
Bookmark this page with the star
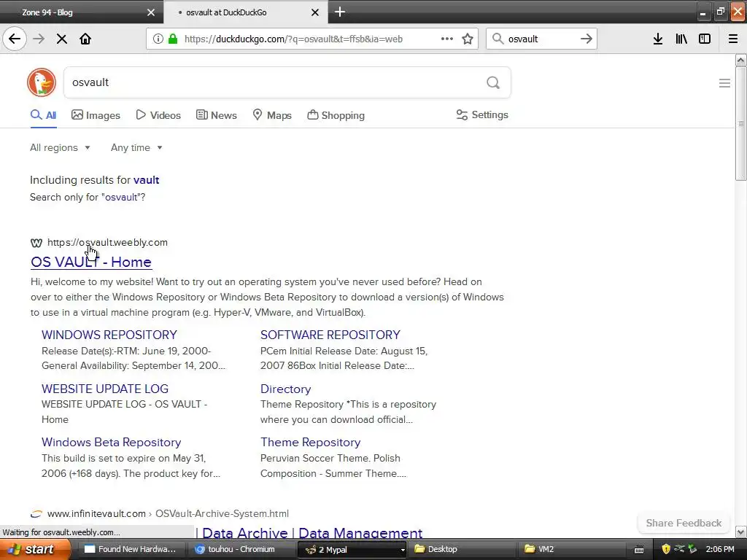[468, 39]
